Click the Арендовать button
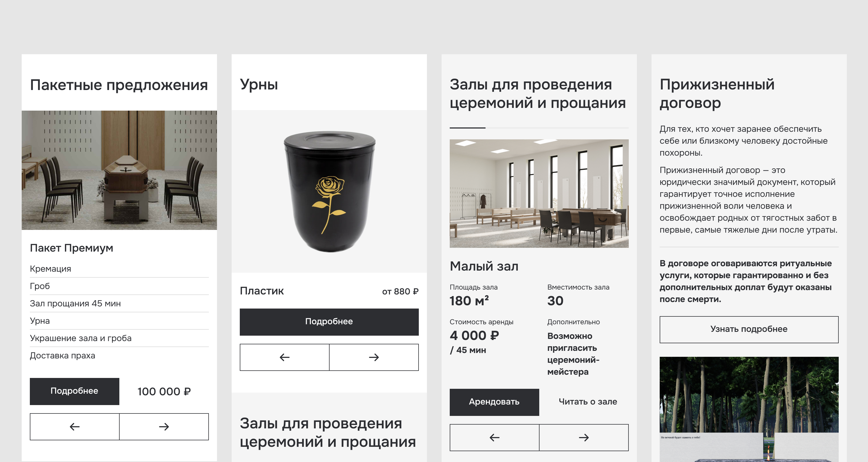 tap(494, 402)
